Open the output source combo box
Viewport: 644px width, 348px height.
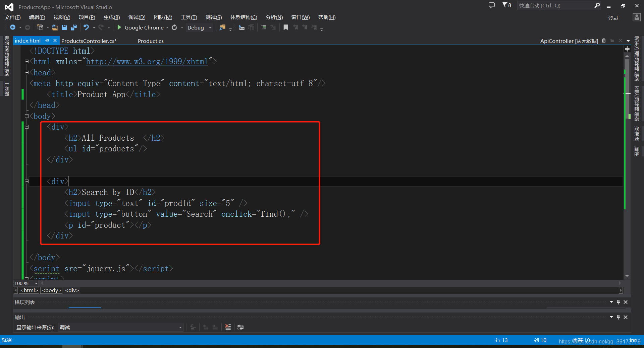pos(121,327)
